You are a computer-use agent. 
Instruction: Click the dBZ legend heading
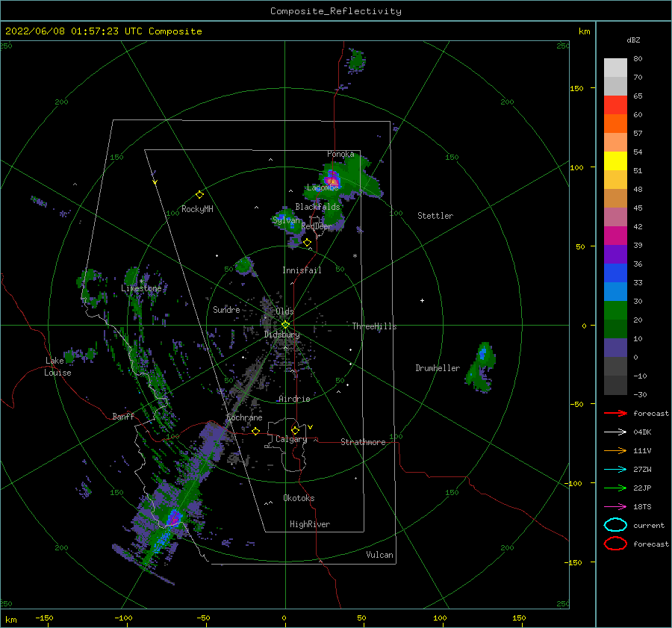pos(633,40)
